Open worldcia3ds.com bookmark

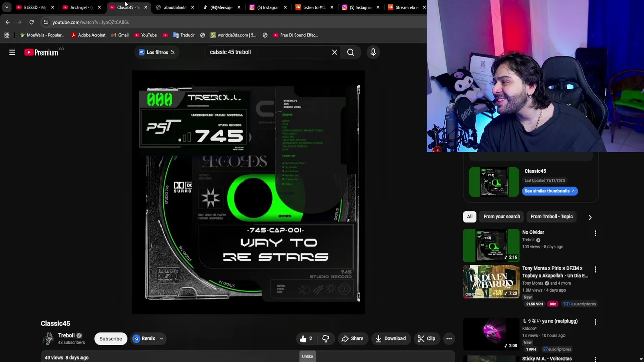click(x=233, y=35)
